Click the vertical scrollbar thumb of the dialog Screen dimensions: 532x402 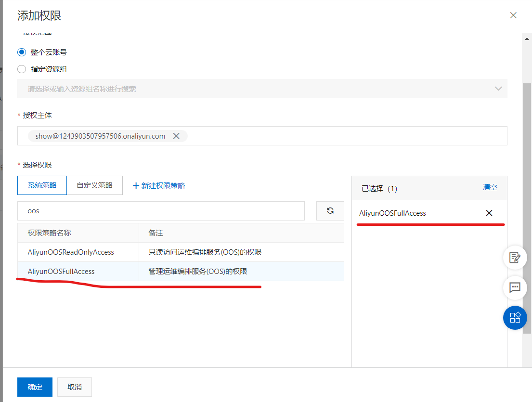[x=527, y=208]
